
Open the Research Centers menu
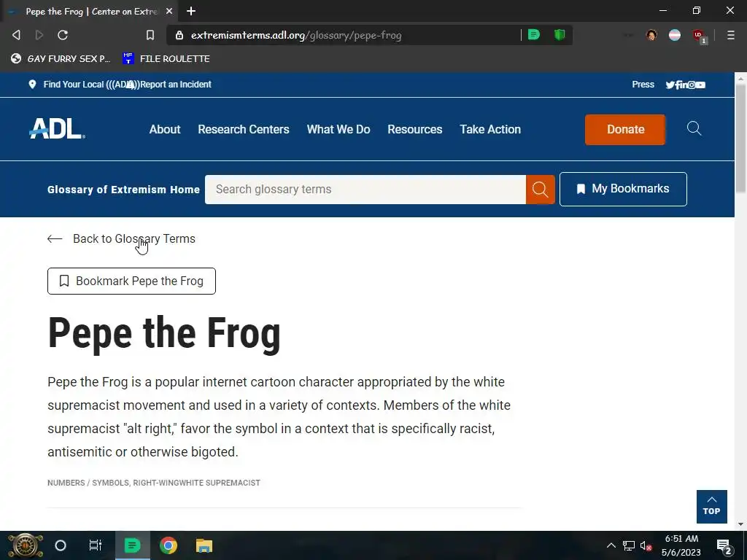[244, 130]
